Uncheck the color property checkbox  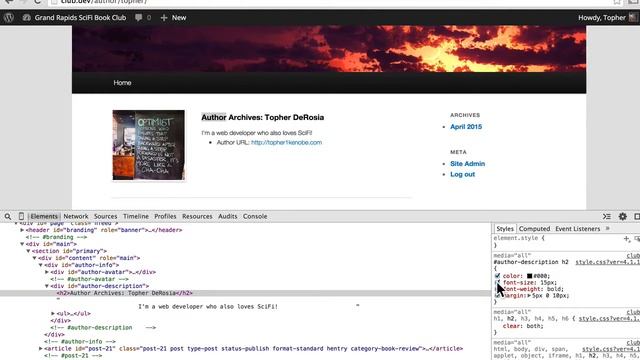click(x=497, y=276)
